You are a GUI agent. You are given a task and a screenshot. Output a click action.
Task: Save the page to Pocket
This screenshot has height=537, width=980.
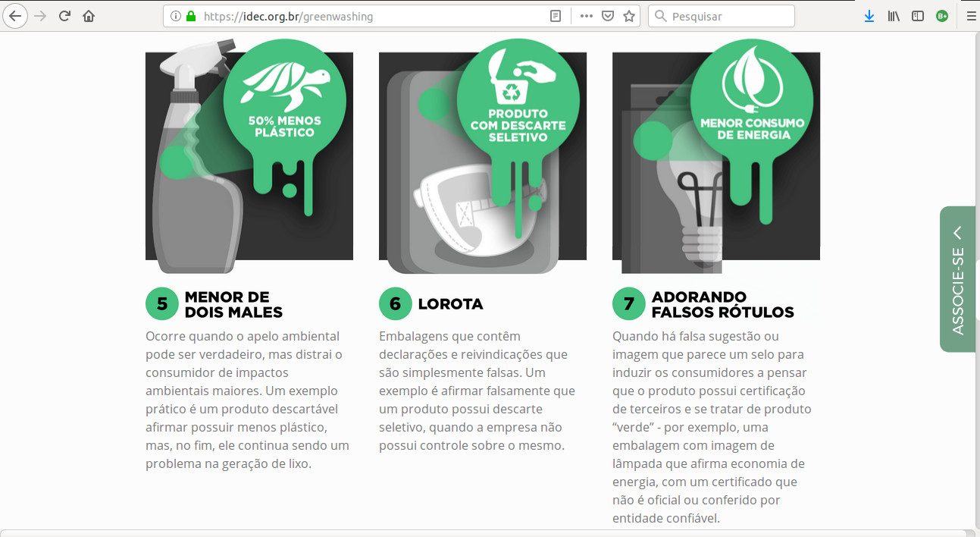tap(607, 16)
